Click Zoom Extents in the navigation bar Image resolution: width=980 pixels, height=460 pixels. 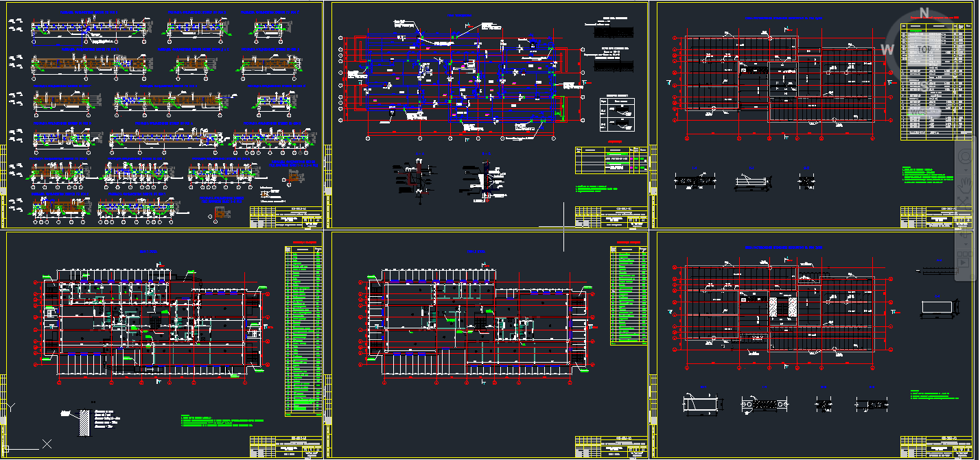(x=966, y=204)
